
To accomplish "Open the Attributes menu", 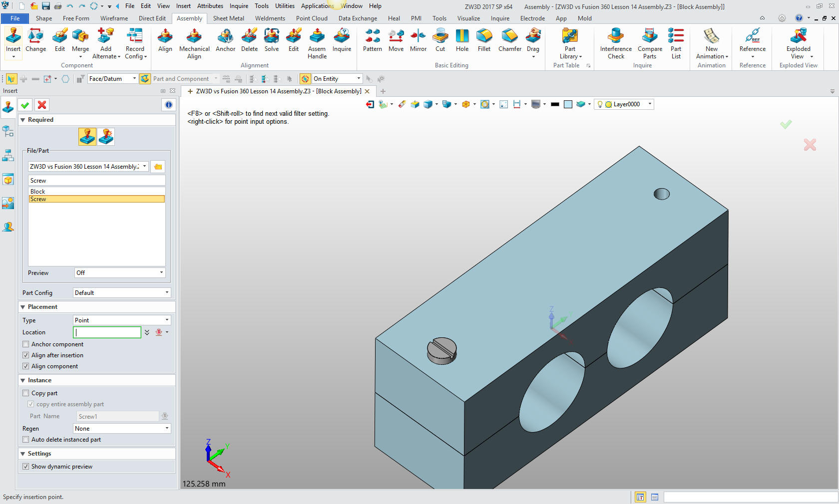I will 210,6.
